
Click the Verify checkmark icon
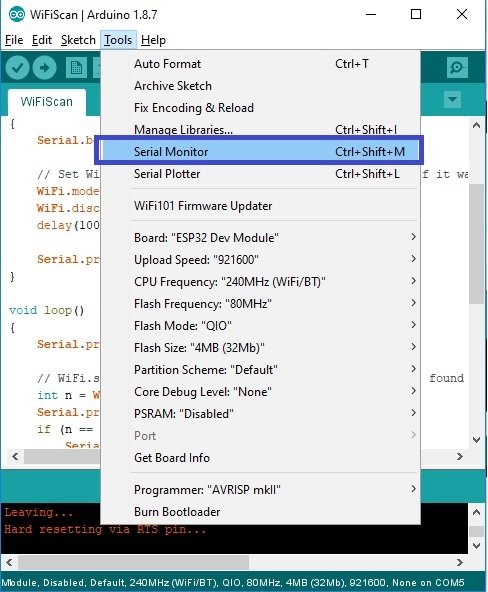(17, 68)
